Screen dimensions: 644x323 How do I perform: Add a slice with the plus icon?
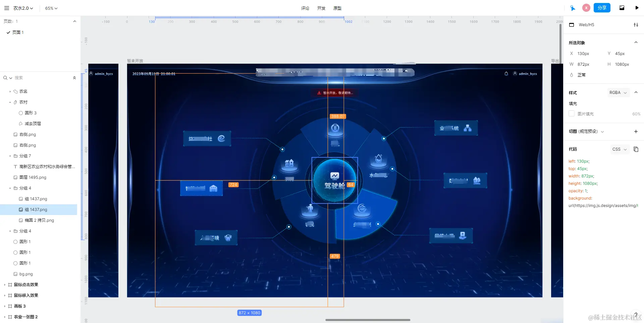[x=636, y=131]
